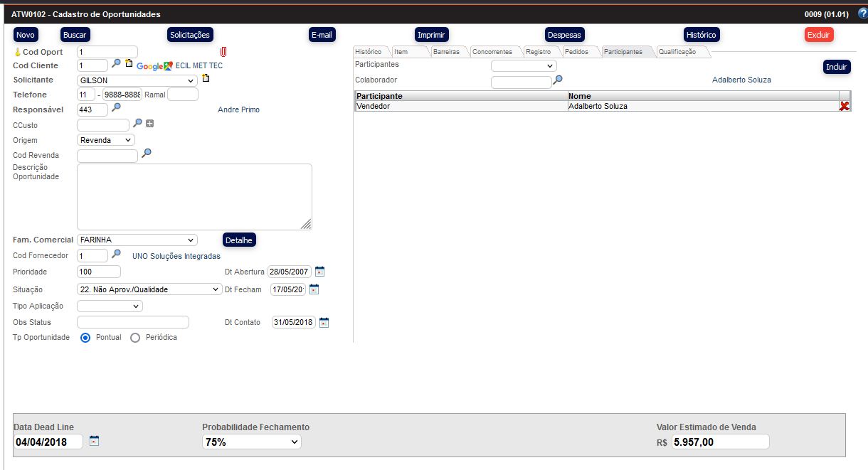This screenshot has width=868, height=470.
Task: Remove Vendedor participant with red X
Action: tap(844, 106)
